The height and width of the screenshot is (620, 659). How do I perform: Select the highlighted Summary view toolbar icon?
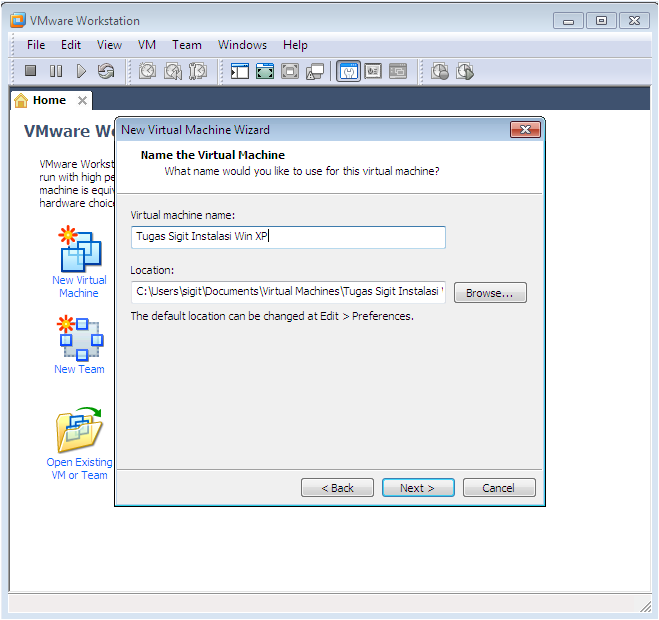(x=348, y=71)
